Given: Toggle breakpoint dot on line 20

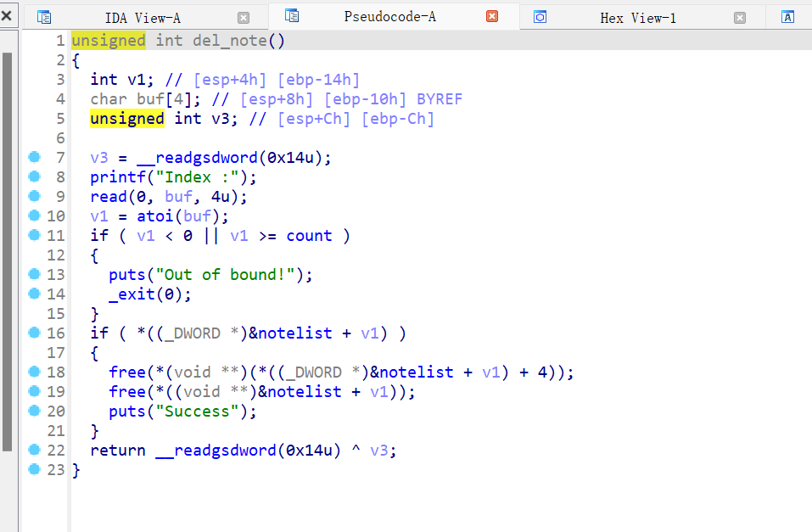Looking at the screenshot, I should (34, 411).
